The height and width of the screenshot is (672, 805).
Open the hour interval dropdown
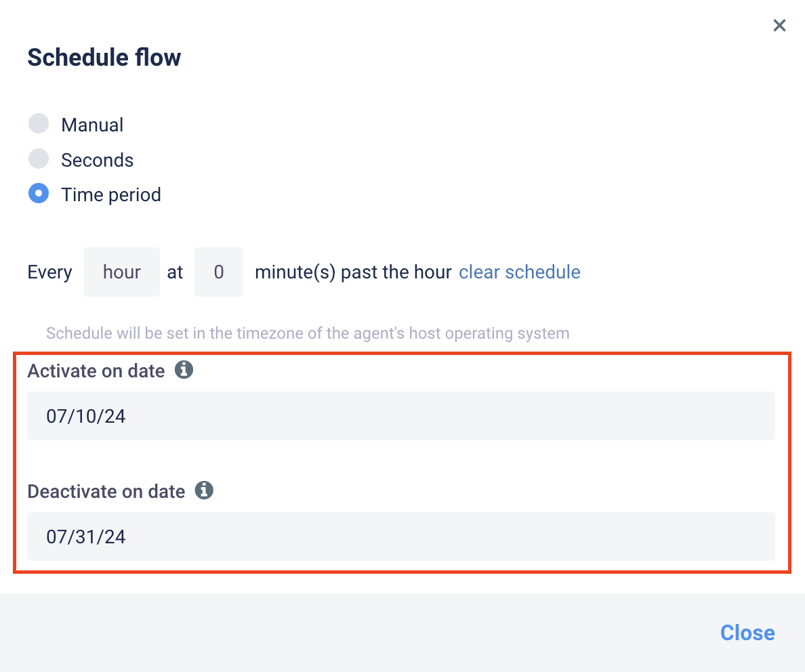tap(122, 272)
